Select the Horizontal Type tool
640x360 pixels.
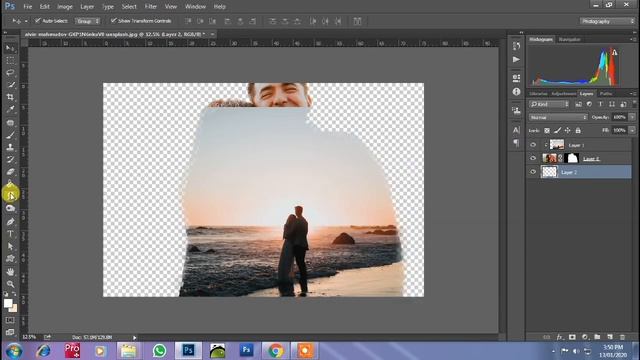click(x=10, y=234)
